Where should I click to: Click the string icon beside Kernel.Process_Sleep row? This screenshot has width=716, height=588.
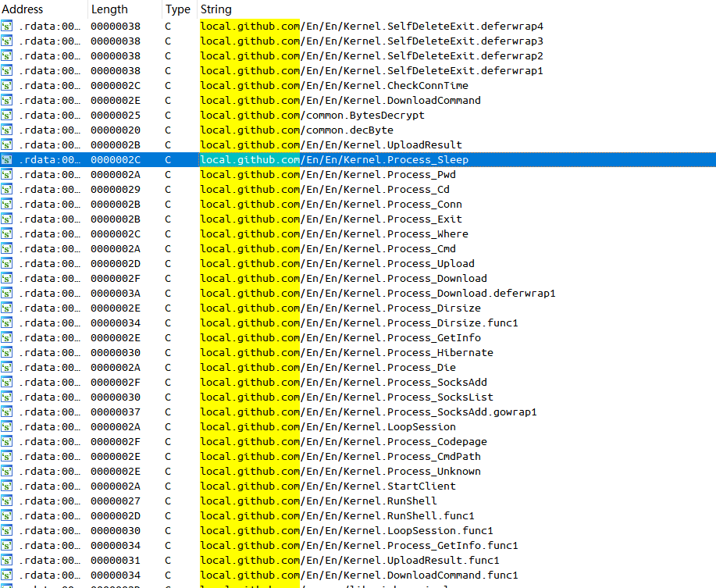pyautogui.click(x=7, y=160)
